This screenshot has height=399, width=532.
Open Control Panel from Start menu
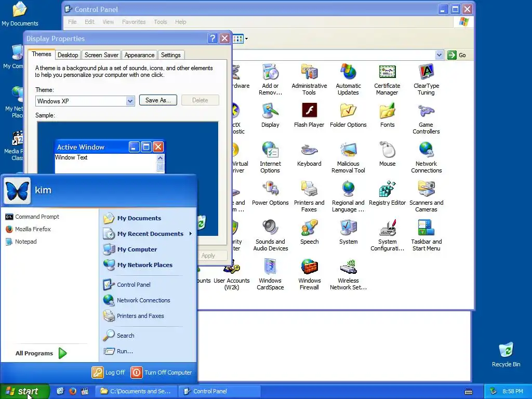(127, 285)
